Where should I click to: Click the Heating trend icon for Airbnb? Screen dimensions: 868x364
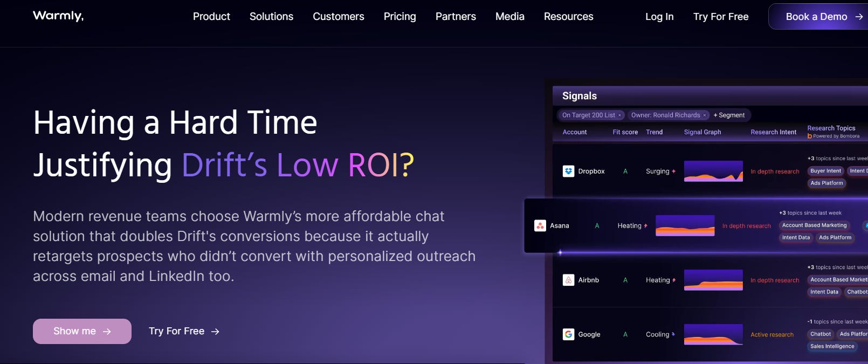(674, 280)
